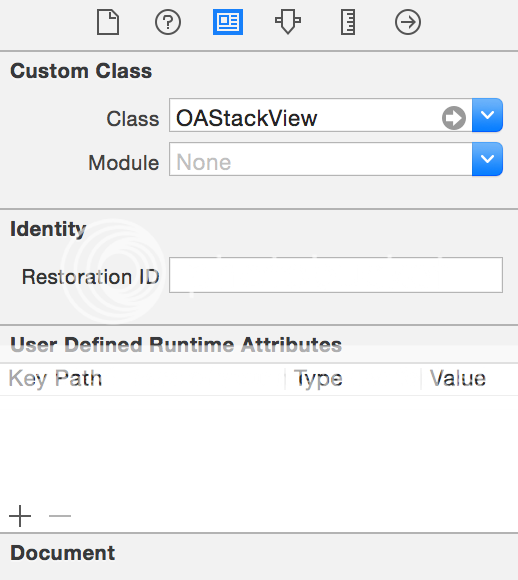Expand the Class dropdown list
The image size is (518, 580).
pos(487,115)
